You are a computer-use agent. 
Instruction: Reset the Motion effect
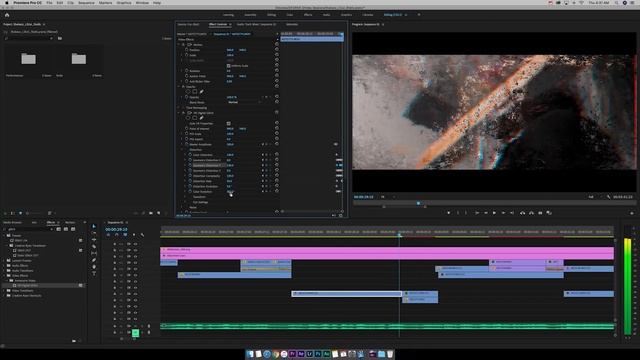(x=277, y=44)
